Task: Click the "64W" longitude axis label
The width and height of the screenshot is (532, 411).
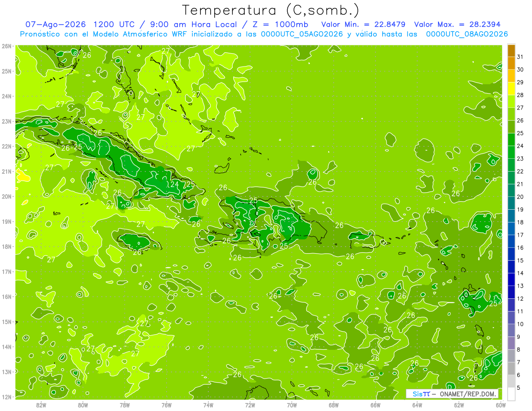Action: tap(417, 405)
